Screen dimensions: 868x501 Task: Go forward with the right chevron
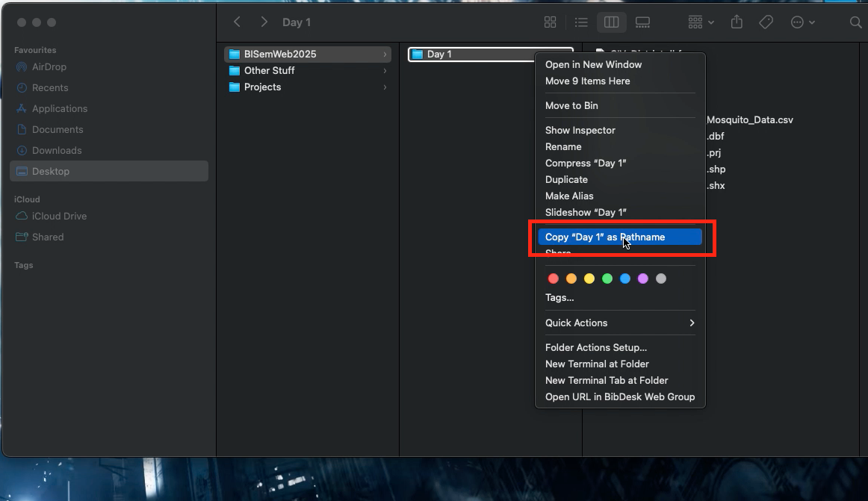click(x=264, y=22)
